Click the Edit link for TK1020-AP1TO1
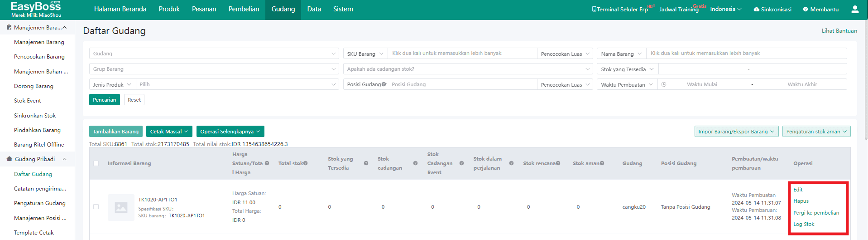The image size is (868, 240). [x=798, y=190]
